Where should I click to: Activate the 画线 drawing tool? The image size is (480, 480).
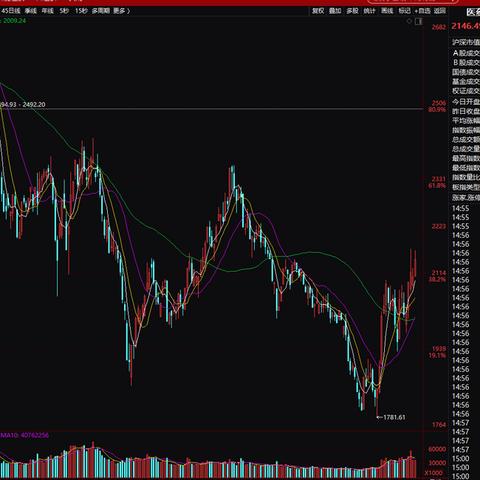387,11
